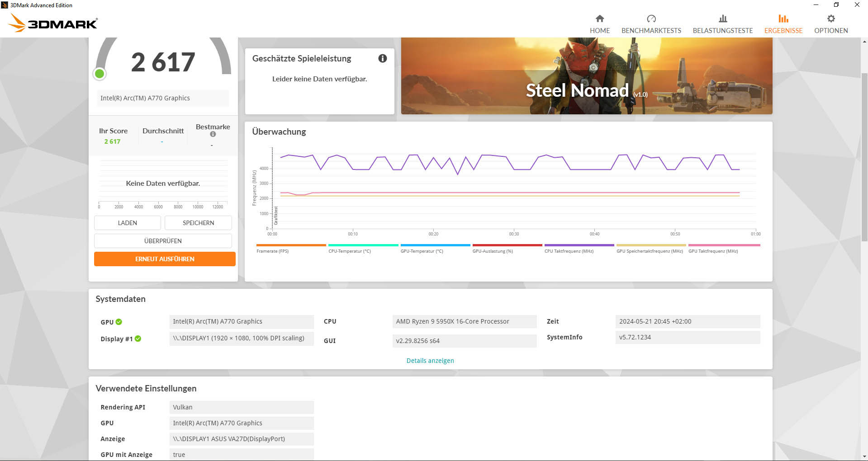Click the Systemdaten section heading
The width and height of the screenshot is (868, 461).
[120, 299]
